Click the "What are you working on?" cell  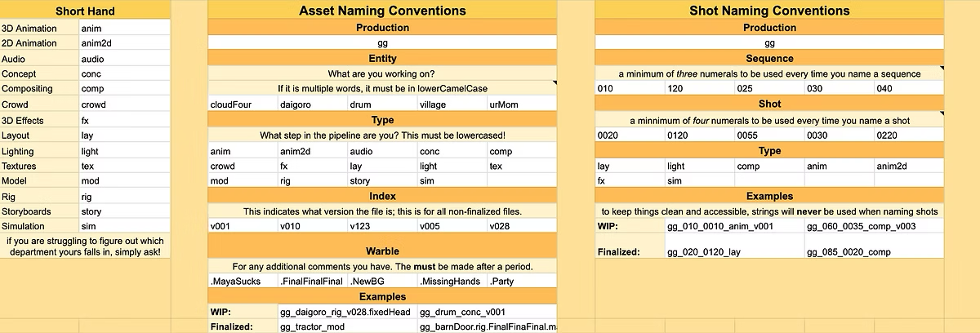(x=382, y=73)
